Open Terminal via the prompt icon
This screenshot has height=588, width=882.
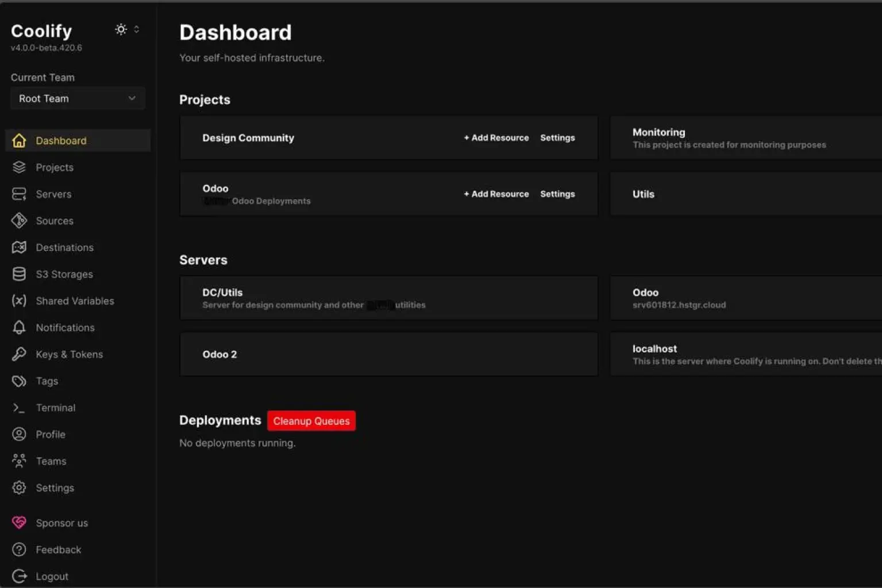tap(19, 408)
